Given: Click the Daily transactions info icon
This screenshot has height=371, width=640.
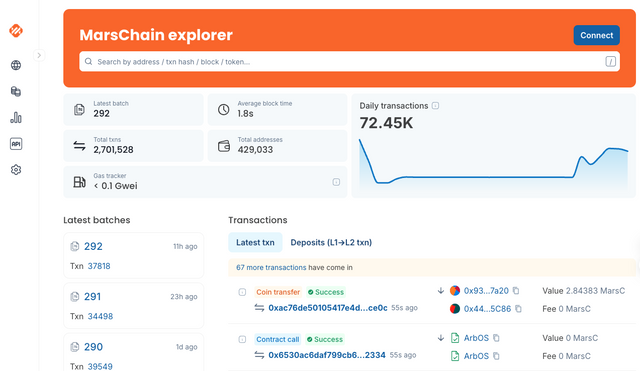Looking at the screenshot, I should coord(436,106).
